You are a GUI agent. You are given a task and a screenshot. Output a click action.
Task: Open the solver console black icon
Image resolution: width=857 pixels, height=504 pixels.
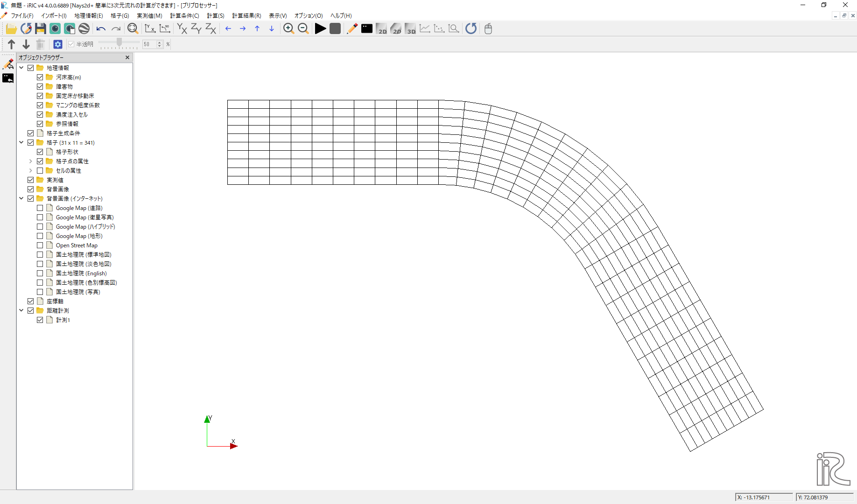click(367, 29)
